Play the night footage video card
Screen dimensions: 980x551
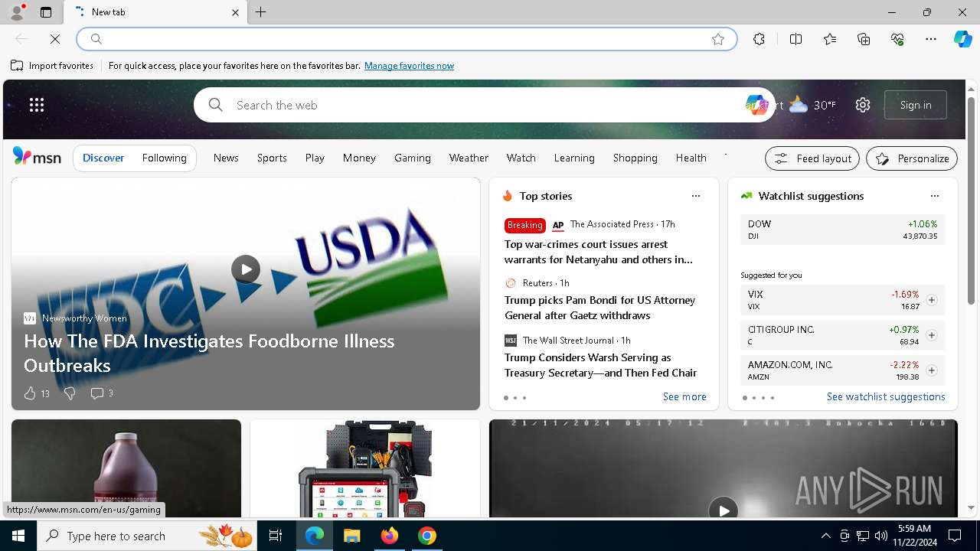(723, 510)
